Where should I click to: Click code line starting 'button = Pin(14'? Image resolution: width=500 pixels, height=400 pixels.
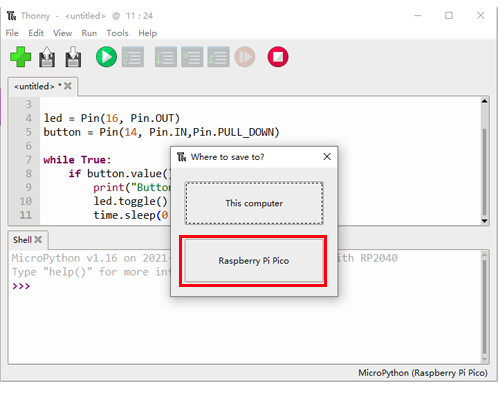(161, 132)
